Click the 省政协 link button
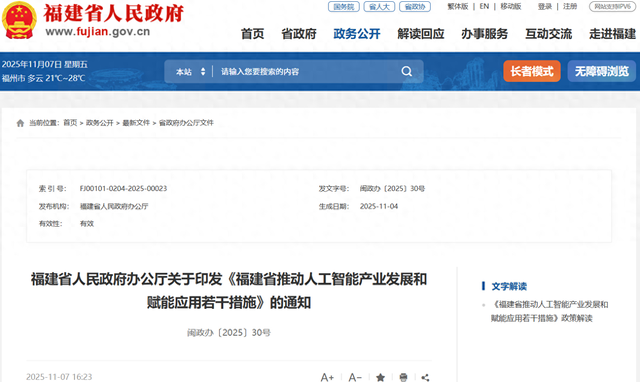Image resolution: width=640 pixels, height=382 pixels. (x=415, y=7)
